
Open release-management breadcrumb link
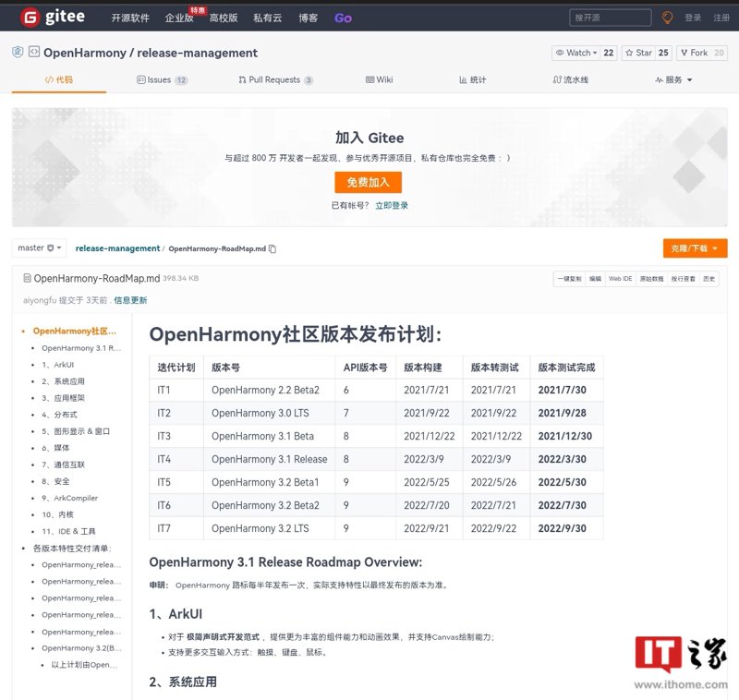coord(118,248)
